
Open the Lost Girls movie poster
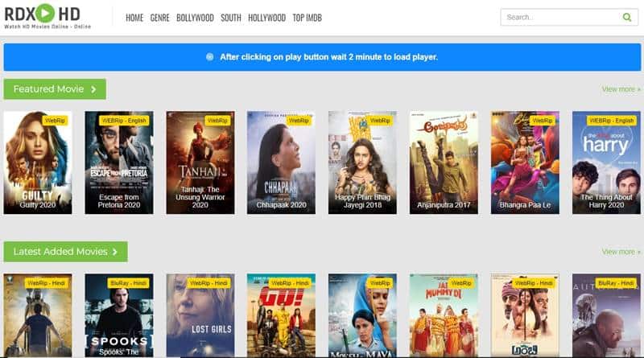pos(200,315)
